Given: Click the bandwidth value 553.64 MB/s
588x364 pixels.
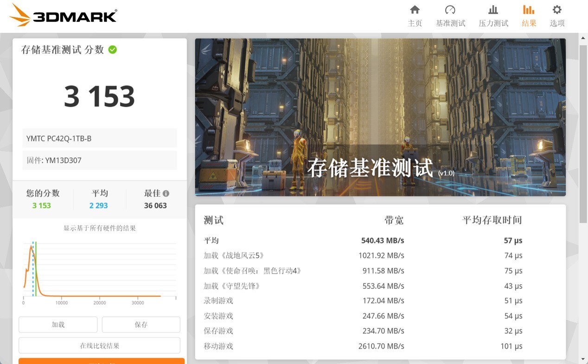Looking at the screenshot, I should point(383,286).
